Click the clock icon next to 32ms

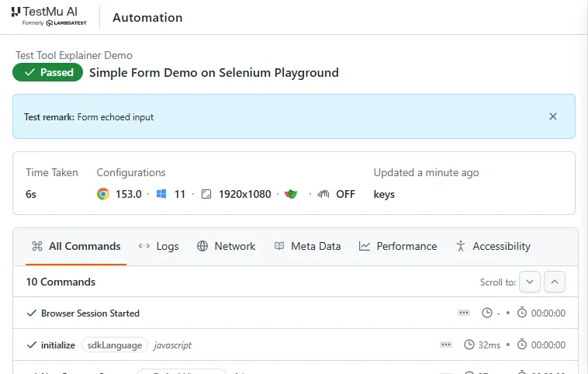[x=469, y=345]
